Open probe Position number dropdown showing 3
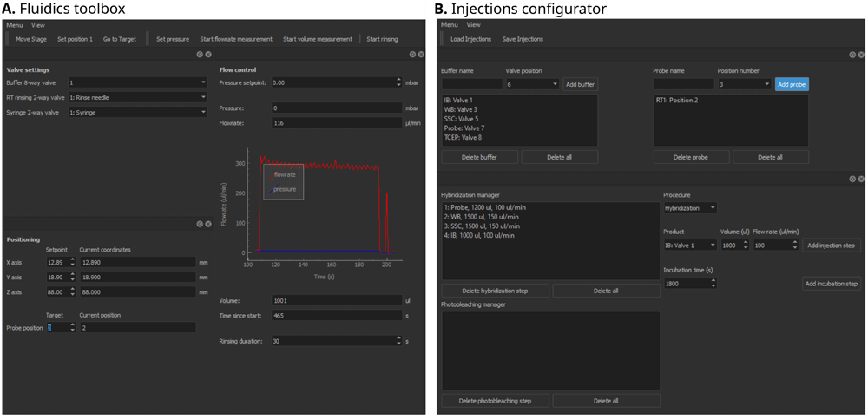Image resolution: width=868 pixels, height=419 pixels. [x=744, y=84]
